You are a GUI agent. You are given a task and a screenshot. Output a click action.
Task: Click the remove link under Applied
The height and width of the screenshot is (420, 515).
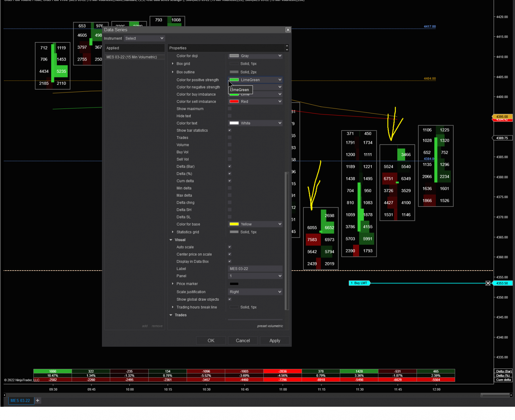157,326
